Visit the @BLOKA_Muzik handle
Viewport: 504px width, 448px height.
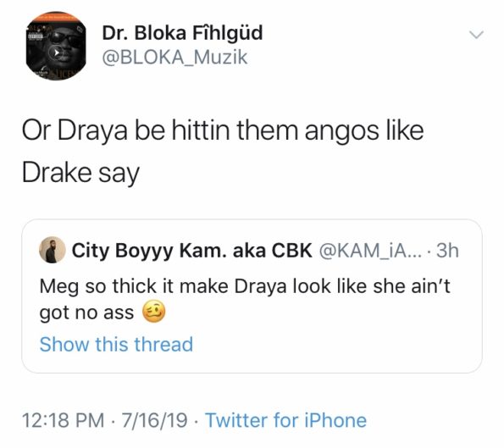click(174, 58)
